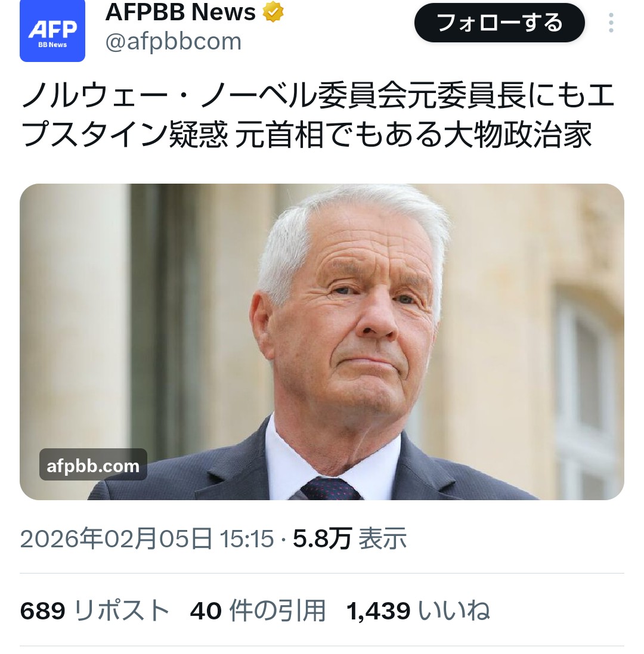Click the 689 repost count number
This screenshot has width=644, height=654.
click(42, 611)
